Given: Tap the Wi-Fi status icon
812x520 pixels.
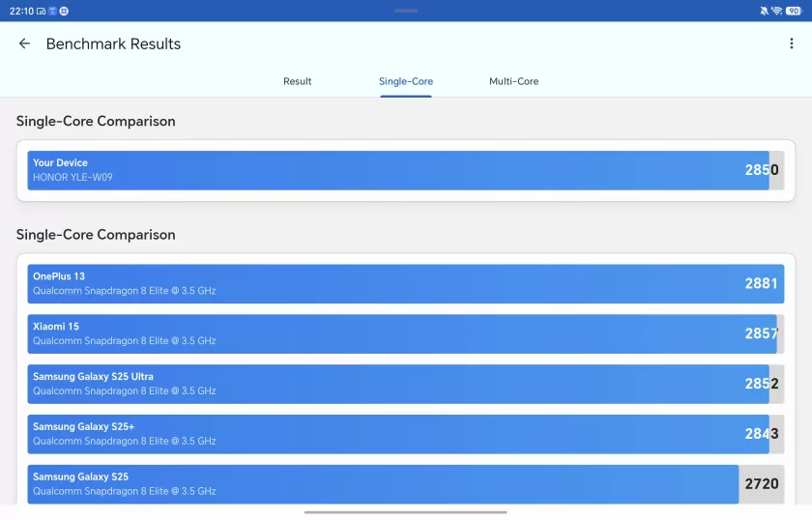Looking at the screenshot, I should pos(776,11).
